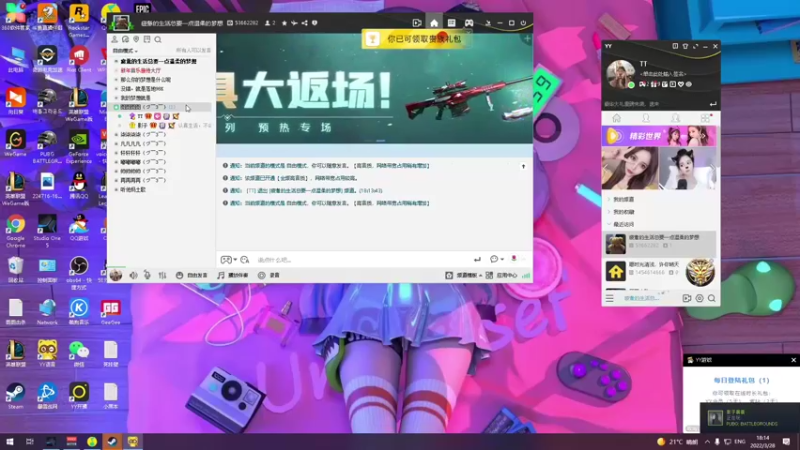Click the bulletin icon above channel list

(147, 39)
